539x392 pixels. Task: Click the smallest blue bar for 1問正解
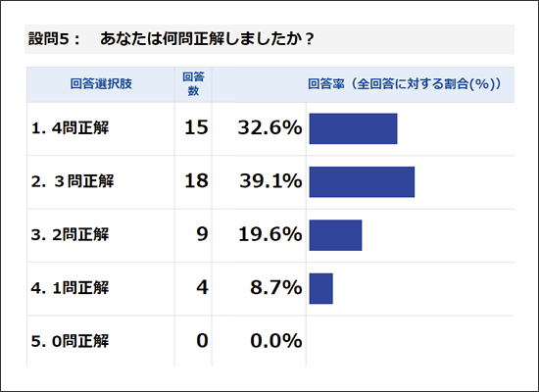[x=321, y=289]
